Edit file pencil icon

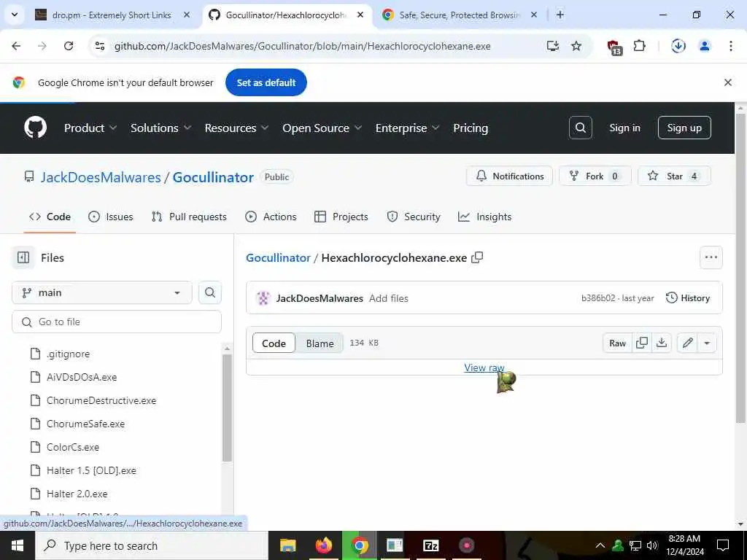[x=687, y=343]
